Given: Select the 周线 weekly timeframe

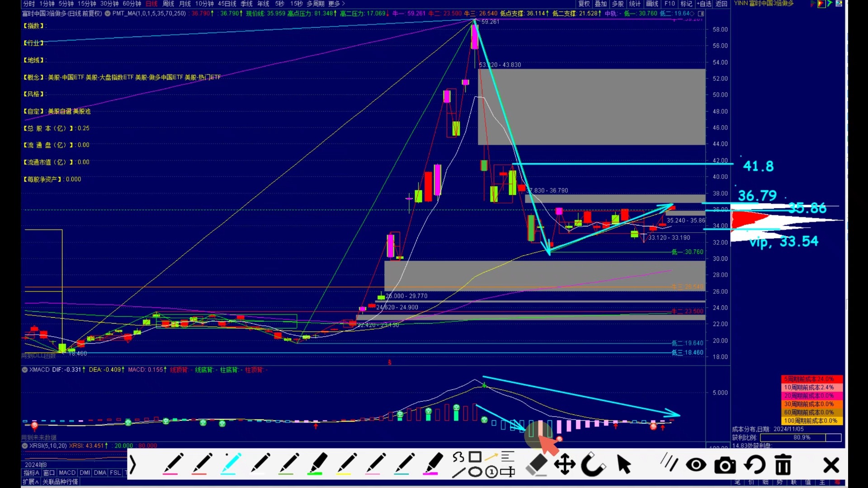Looking at the screenshot, I should coord(168,4).
